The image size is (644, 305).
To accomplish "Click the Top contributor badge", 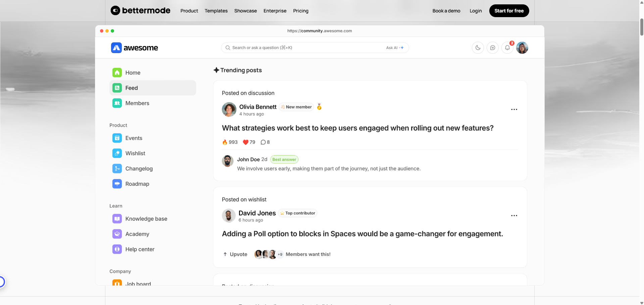I will (298, 213).
